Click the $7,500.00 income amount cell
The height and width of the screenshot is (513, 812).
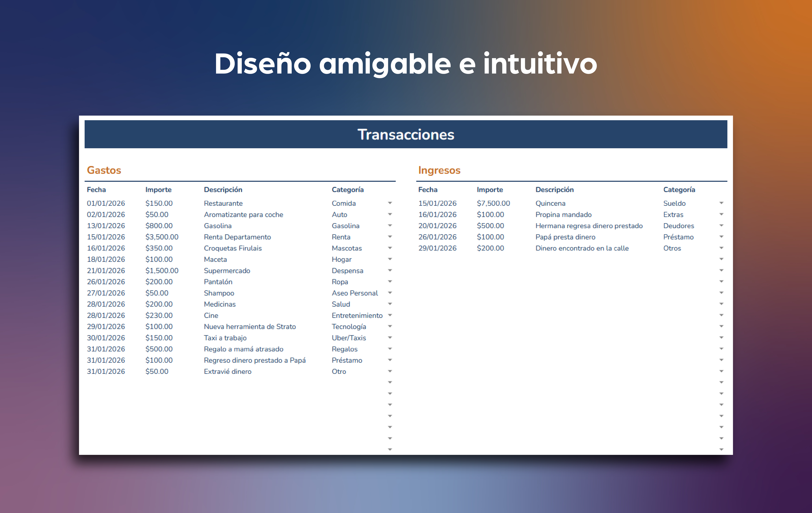click(493, 203)
